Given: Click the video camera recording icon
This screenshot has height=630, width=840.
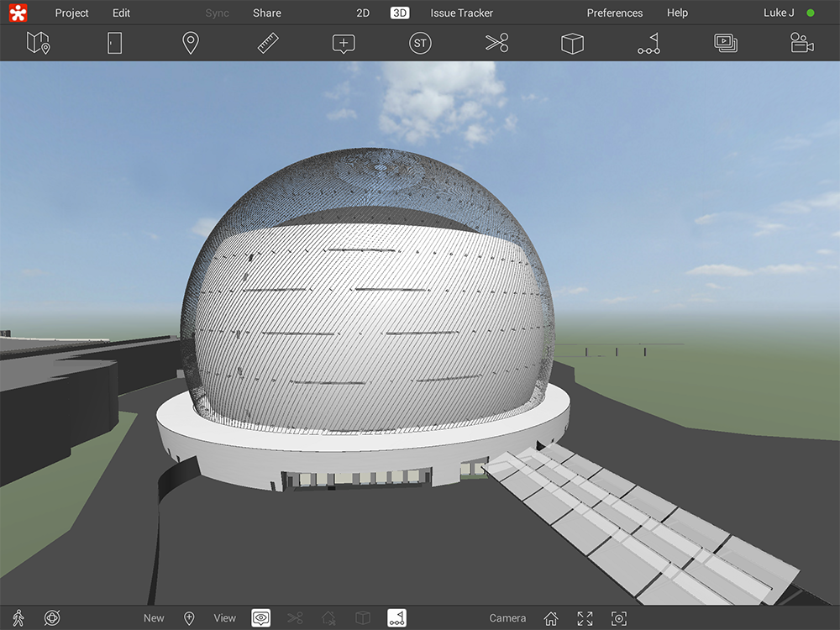Looking at the screenshot, I should pos(802,43).
